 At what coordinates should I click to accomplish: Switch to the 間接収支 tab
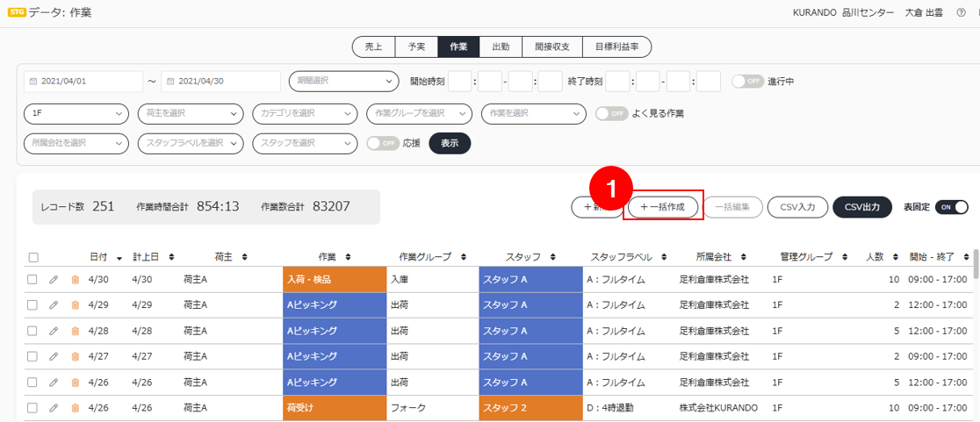point(551,46)
